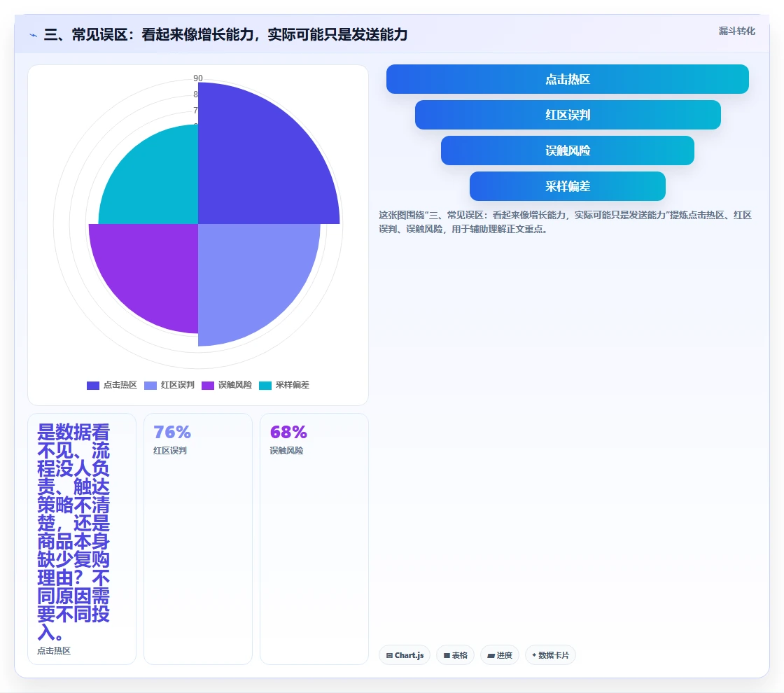Click the 进度 tag chip
Image resolution: width=784 pixels, height=693 pixels.
pos(500,655)
